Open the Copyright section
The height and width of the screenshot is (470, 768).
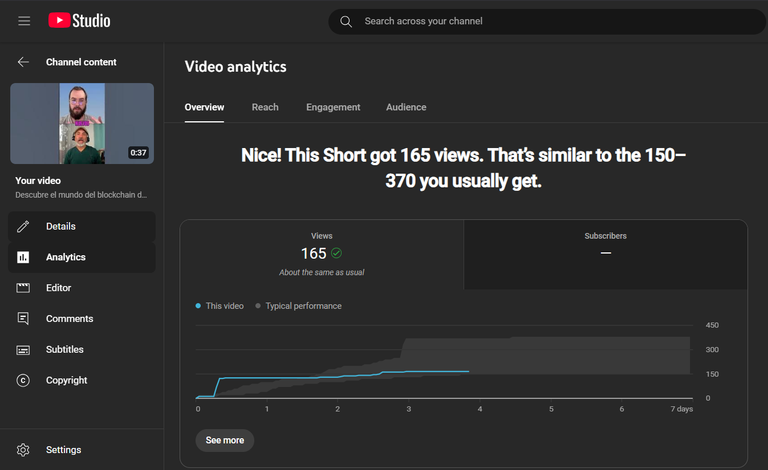pyautogui.click(x=82, y=380)
